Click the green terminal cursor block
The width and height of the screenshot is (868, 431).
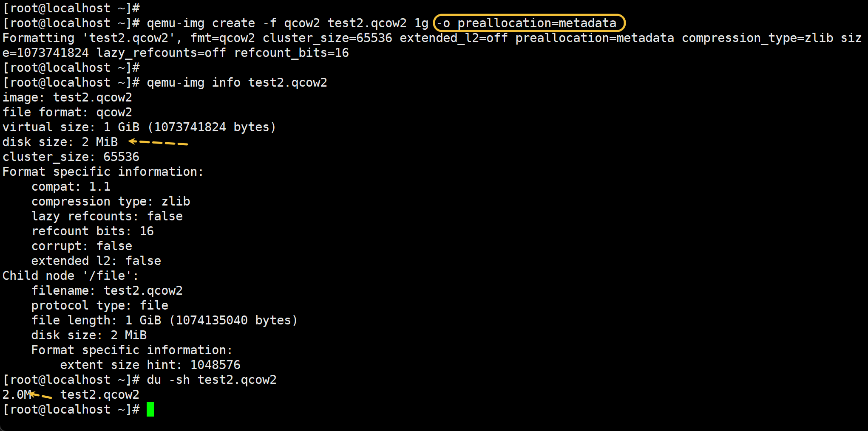tap(150, 410)
